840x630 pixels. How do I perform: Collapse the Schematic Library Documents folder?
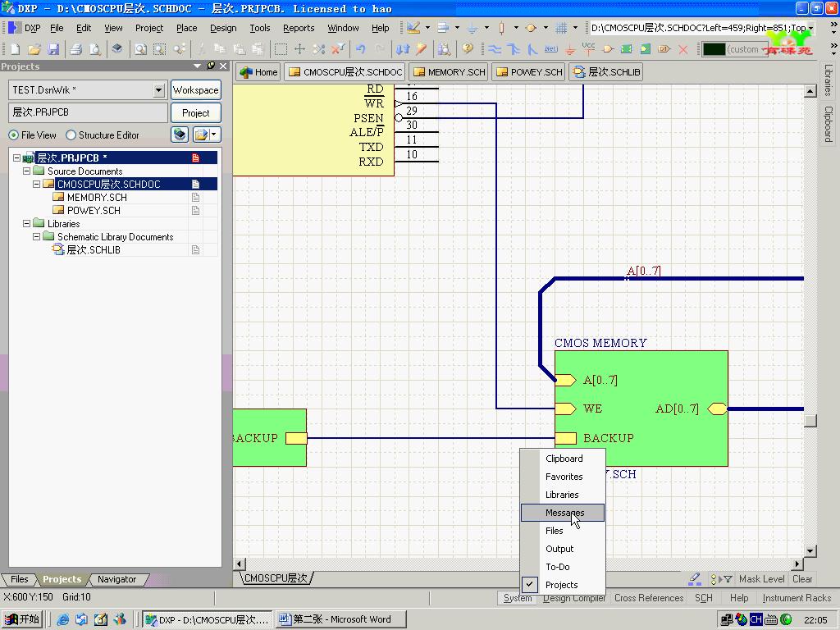click(36, 236)
